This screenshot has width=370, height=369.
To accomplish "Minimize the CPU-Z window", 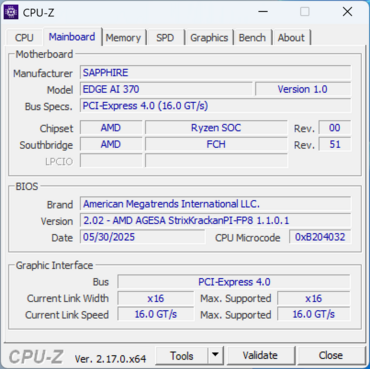I will [x=263, y=12].
